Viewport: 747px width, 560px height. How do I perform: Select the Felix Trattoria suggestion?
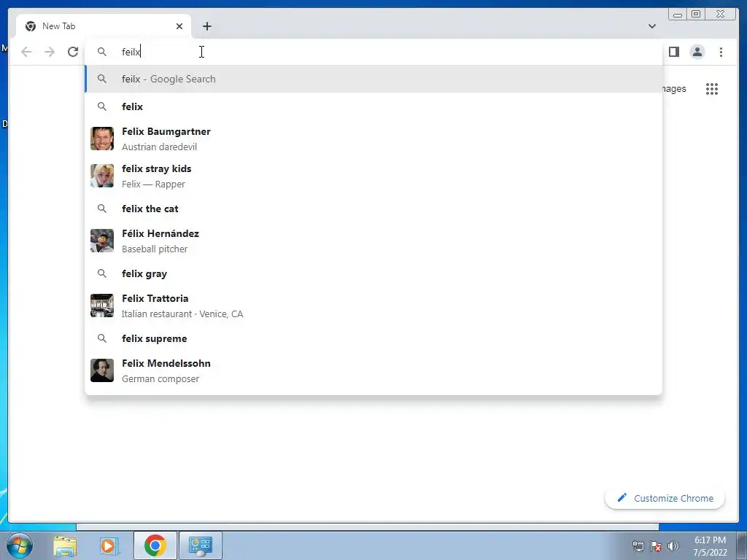[373, 306]
